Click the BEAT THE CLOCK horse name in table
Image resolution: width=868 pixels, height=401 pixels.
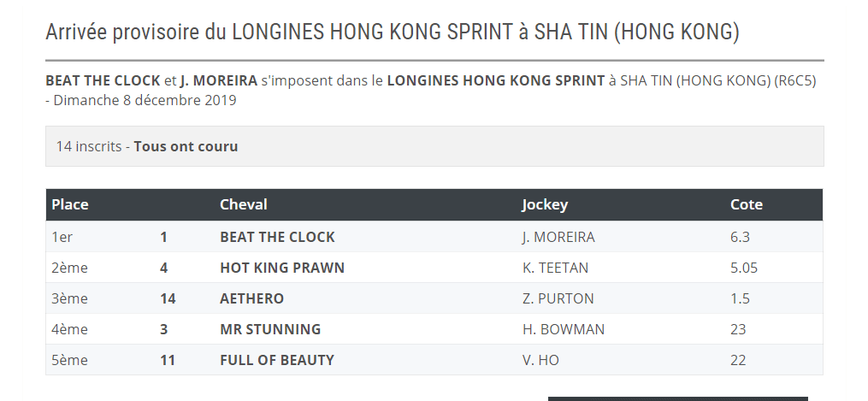tap(277, 237)
